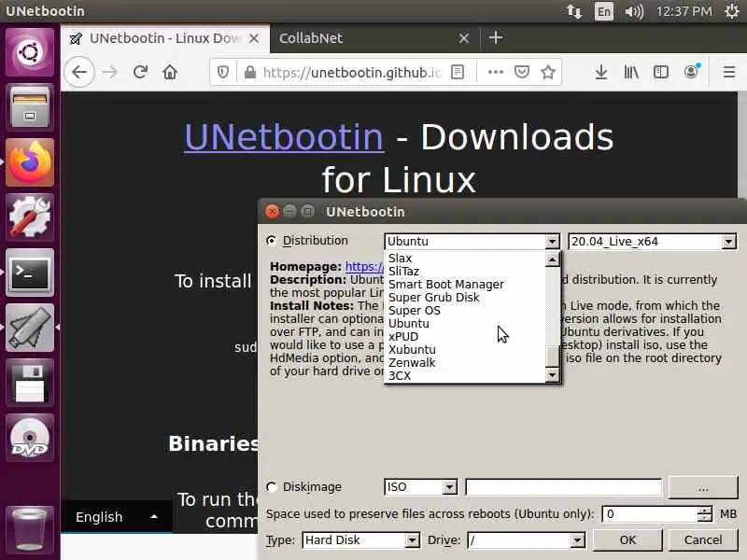Screen dimensions: 747x560
Task: Open the DVD disc icon in dock
Action: (x=30, y=438)
